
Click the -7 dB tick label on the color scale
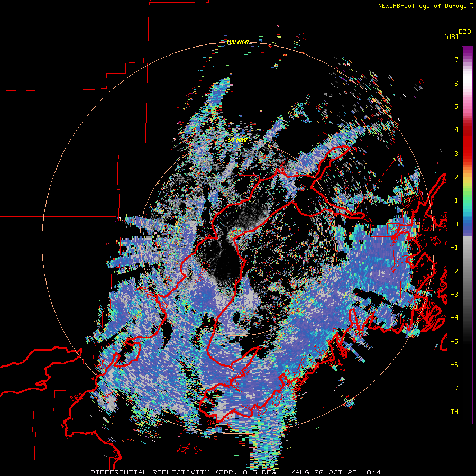point(454,388)
